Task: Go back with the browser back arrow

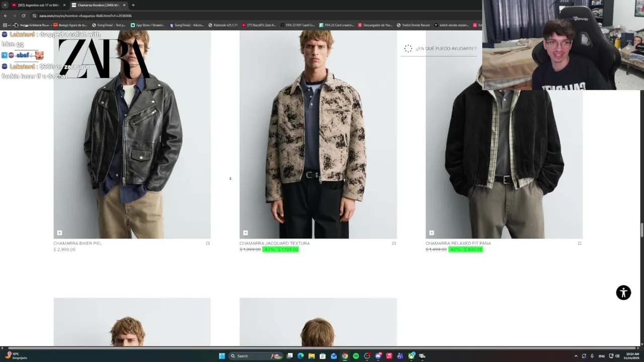Action: click(5, 16)
